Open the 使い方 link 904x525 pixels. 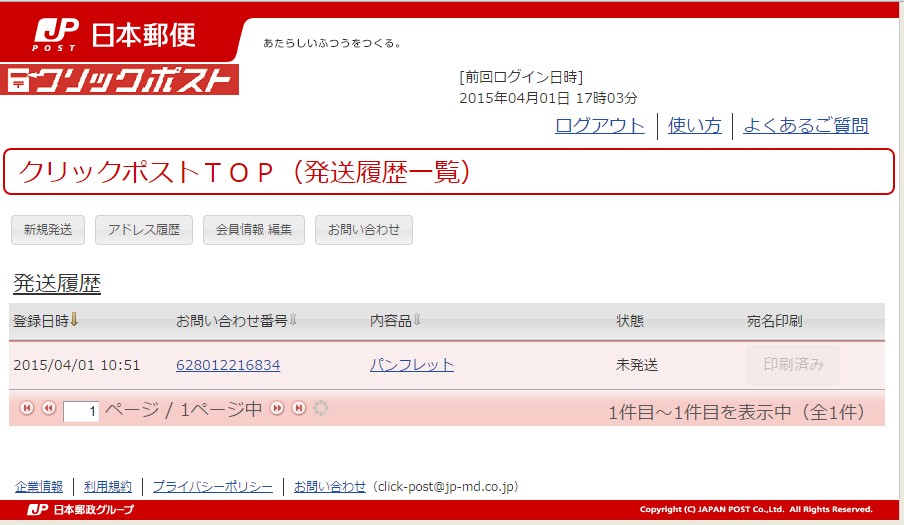coord(695,125)
